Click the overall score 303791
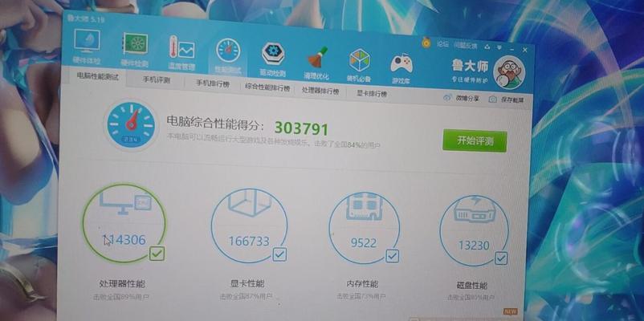Image resolution: width=644 pixels, height=321 pixels. (x=301, y=128)
